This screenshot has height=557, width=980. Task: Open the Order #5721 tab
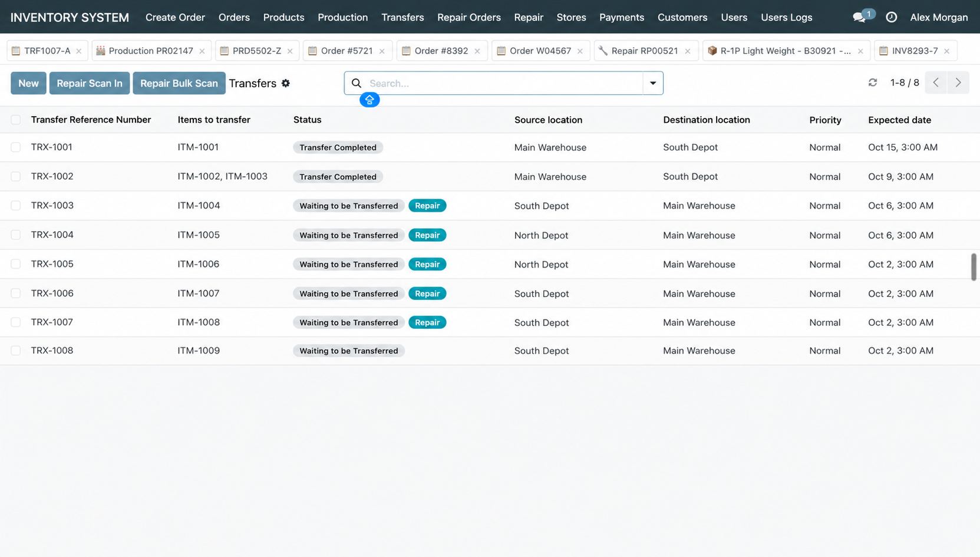tap(347, 51)
